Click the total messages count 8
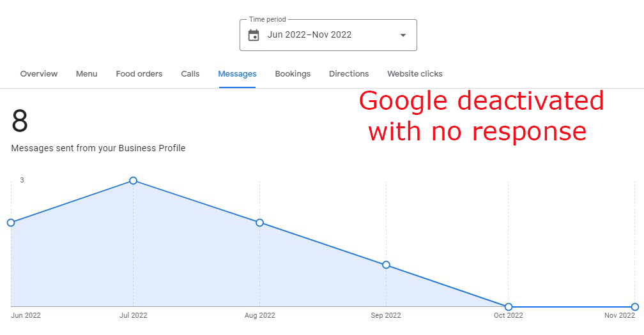Viewport: 644px width, 335px height. coord(20,121)
